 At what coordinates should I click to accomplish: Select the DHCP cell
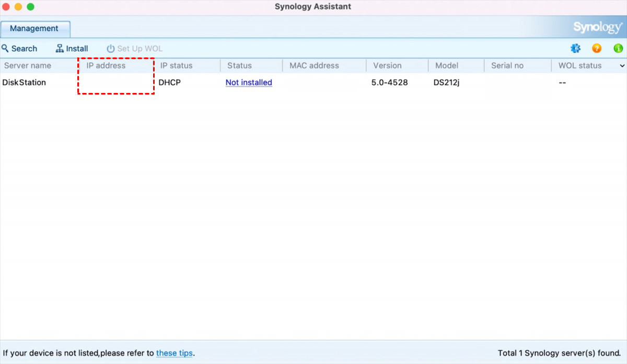coord(170,83)
